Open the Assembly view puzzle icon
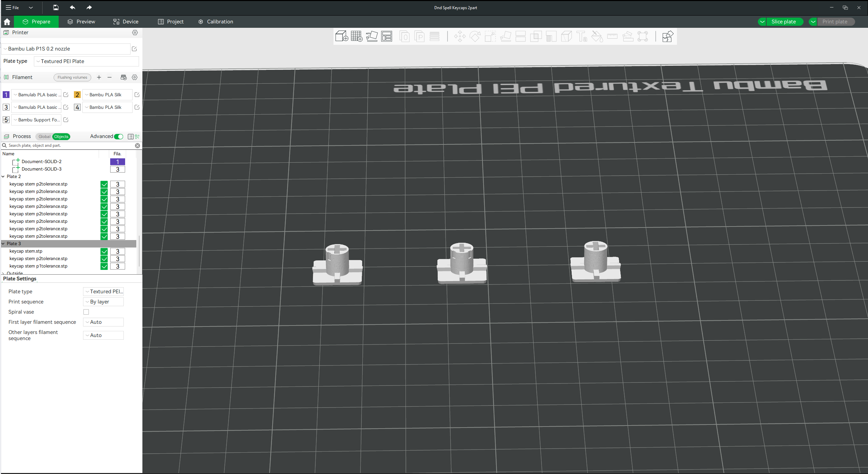 tap(667, 36)
